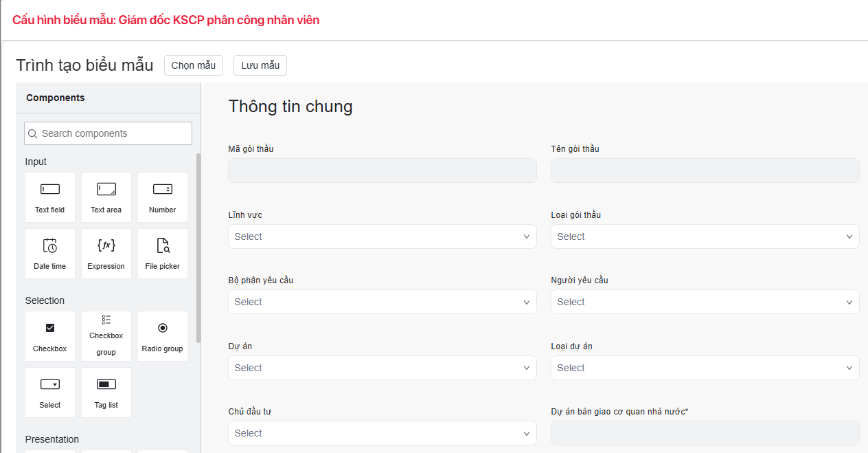Expand the Loại gói thầu dropdown

tap(705, 236)
